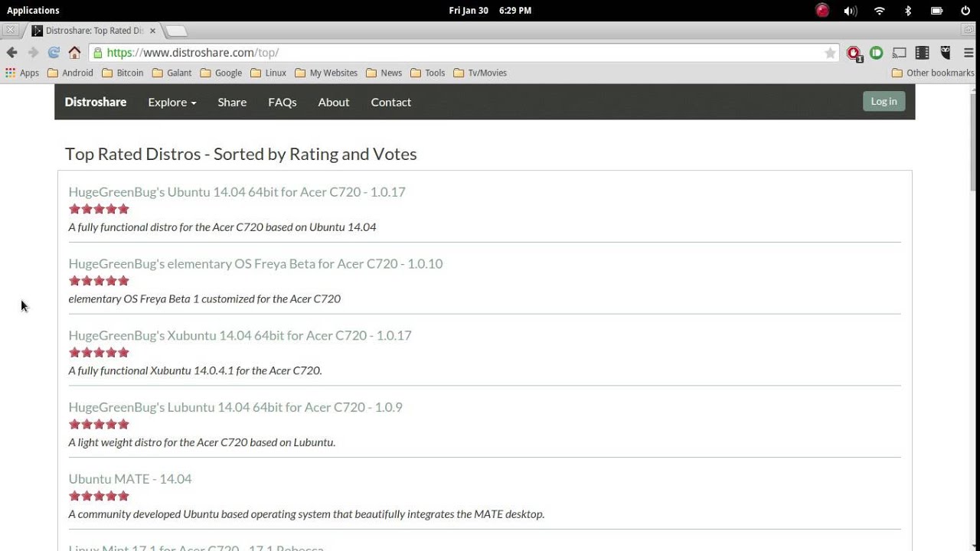This screenshot has height=551, width=980.
Task: Open the Applications menu in the top panel
Action: [33, 11]
